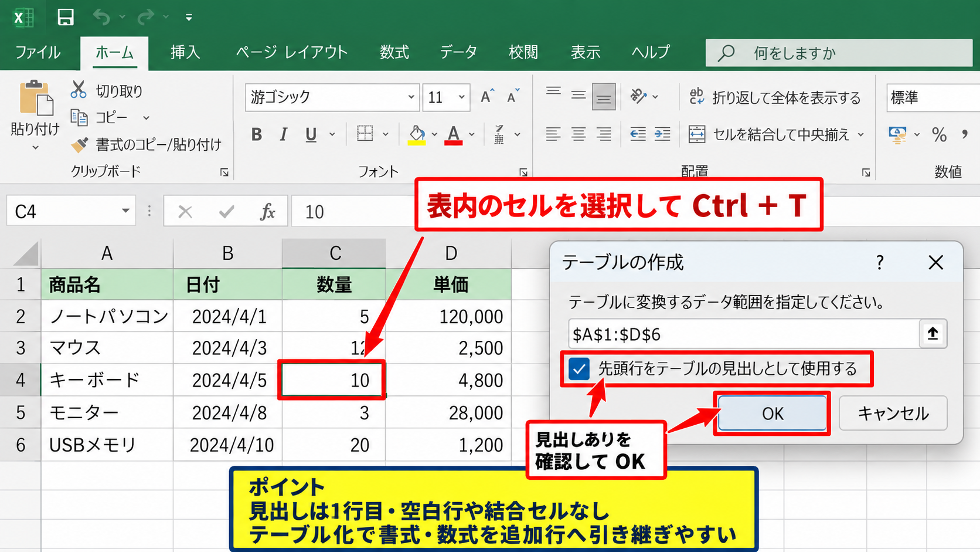Switch to the 挿入 tab
980x552 pixels.
click(x=185, y=53)
